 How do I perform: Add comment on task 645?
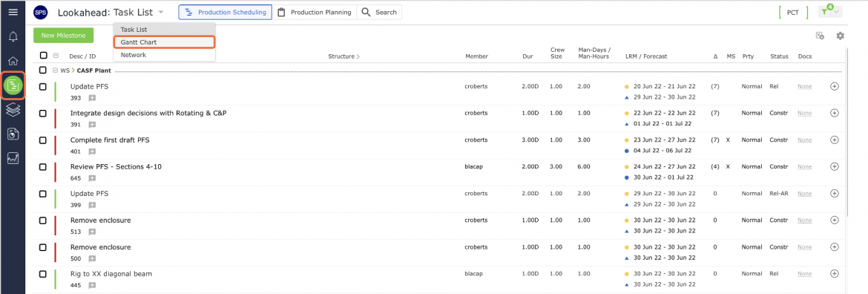pyautogui.click(x=92, y=177)
